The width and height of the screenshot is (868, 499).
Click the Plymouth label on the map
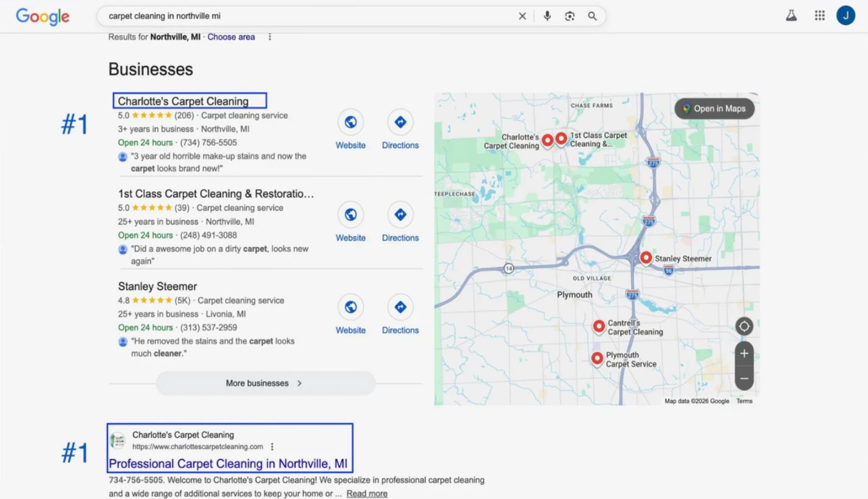click(574, 295)
